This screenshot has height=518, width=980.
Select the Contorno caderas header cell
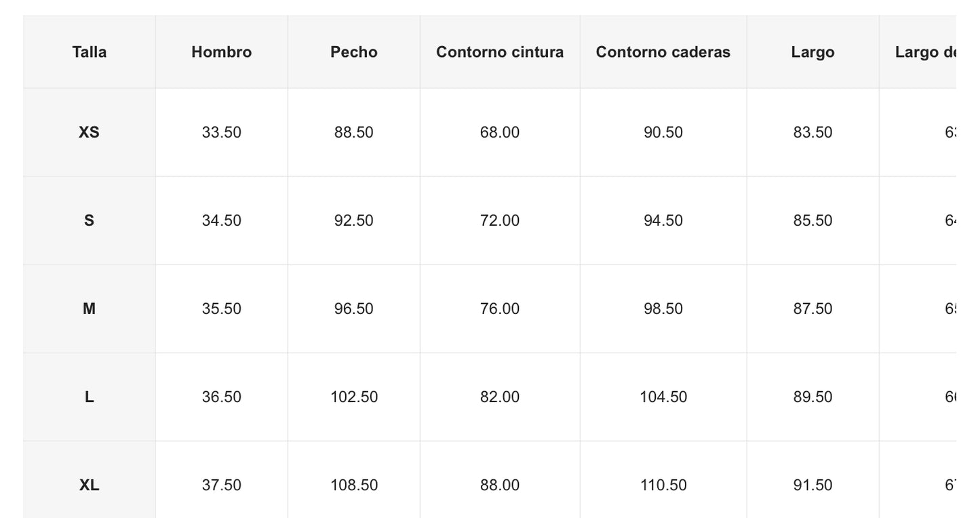point(663,52)
